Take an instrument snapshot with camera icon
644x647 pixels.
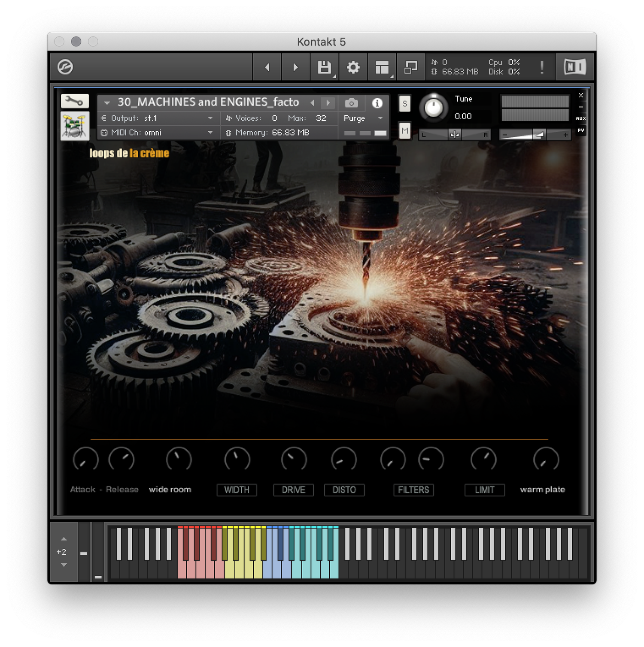tap(352, 103)
